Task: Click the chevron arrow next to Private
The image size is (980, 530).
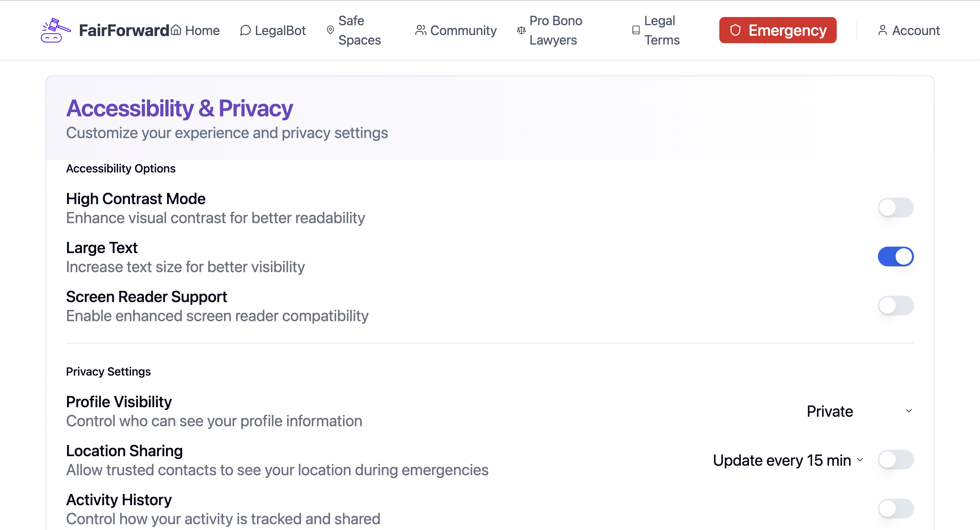Action: click(x=909, y=411)
